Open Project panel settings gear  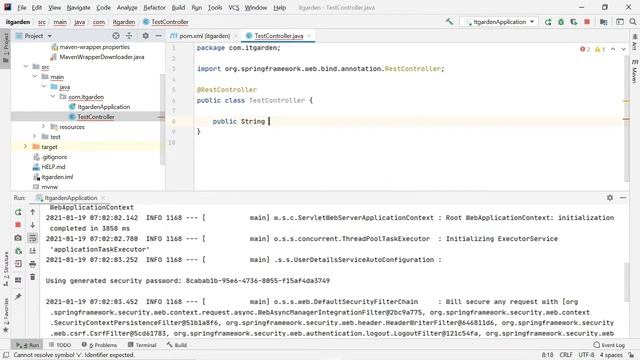coord(145,36)
